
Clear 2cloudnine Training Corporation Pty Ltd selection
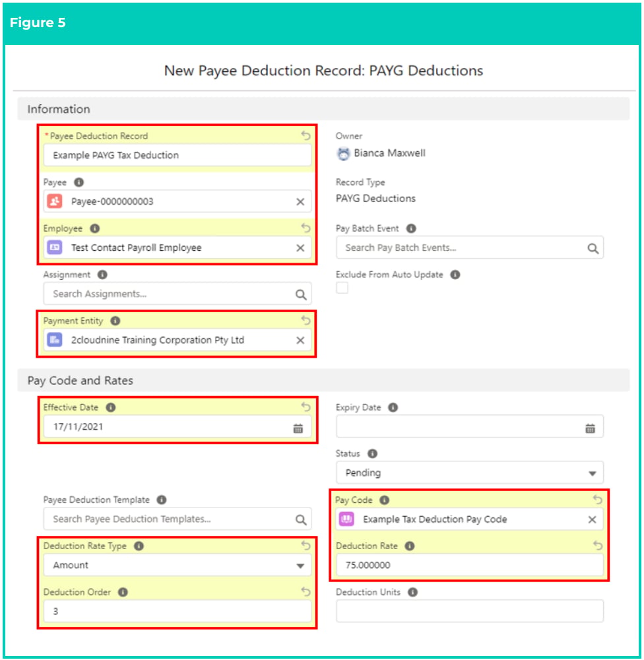(x=300, y=341)
